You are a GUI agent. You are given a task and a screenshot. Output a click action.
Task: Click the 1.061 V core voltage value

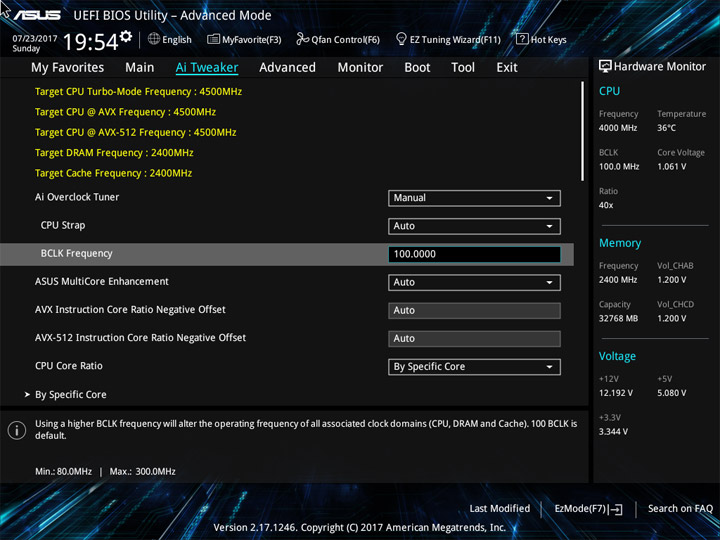point(671,167)
